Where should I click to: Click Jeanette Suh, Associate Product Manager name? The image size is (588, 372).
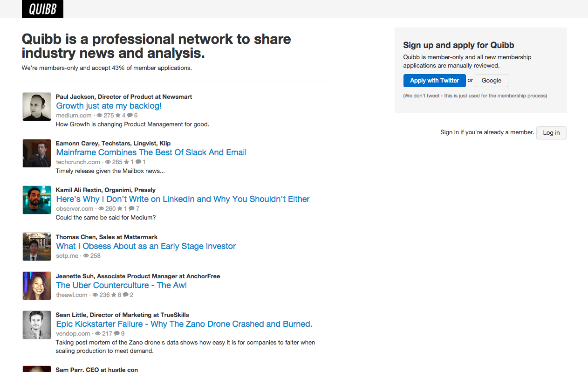point(138,276)
